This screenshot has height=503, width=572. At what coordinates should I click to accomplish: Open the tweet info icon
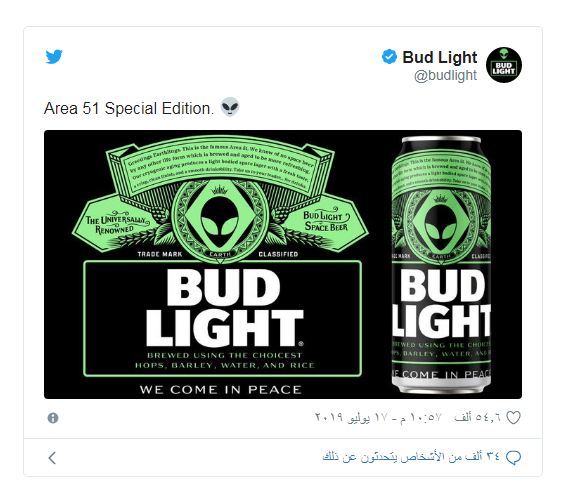(53, 418)
